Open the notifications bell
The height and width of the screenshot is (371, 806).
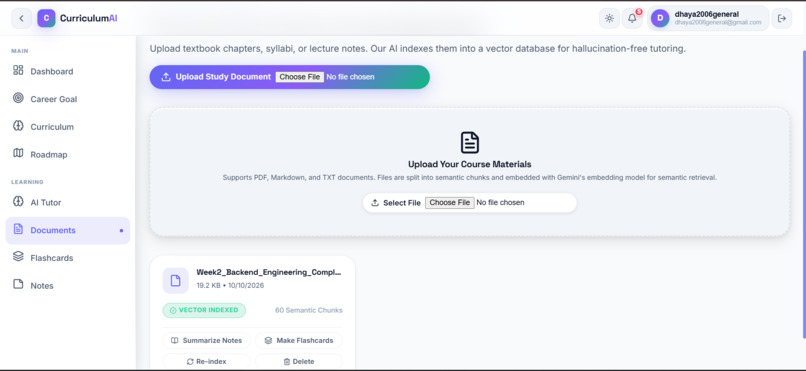pyautogui.click(x=632, y=18)
